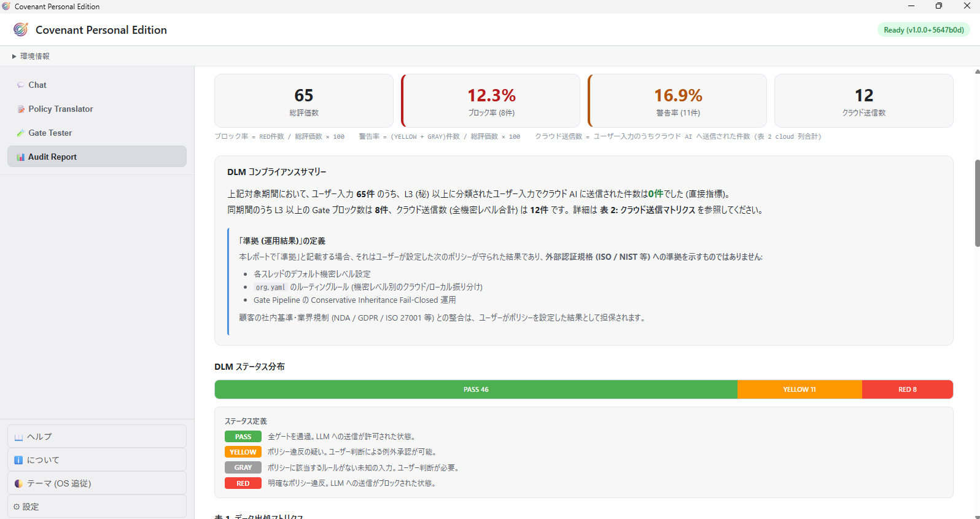Open the Policy Translator page
980x519 pixels.
(97, 109)
